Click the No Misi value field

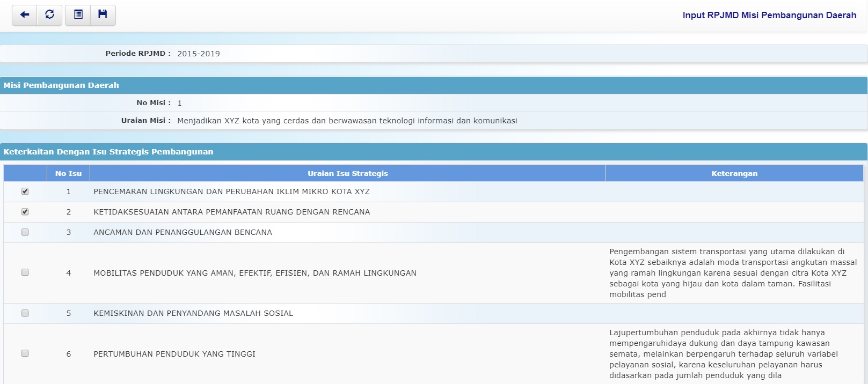point(180,103)
